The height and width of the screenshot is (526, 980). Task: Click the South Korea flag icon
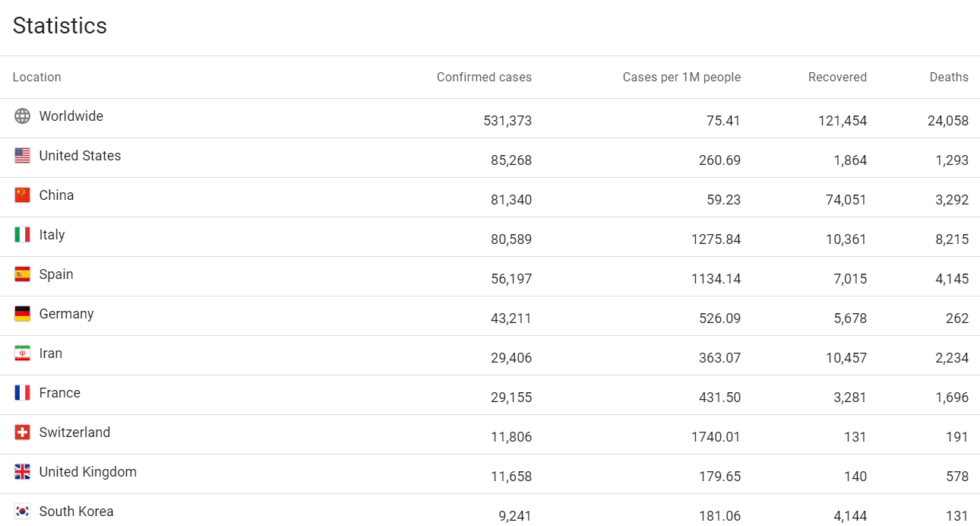tap(23, 512)
